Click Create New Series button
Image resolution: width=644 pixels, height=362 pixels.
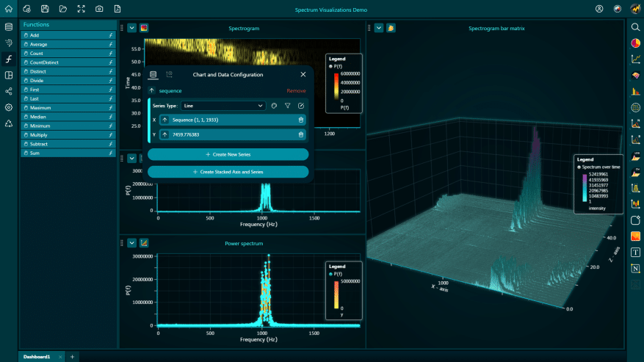228,154
